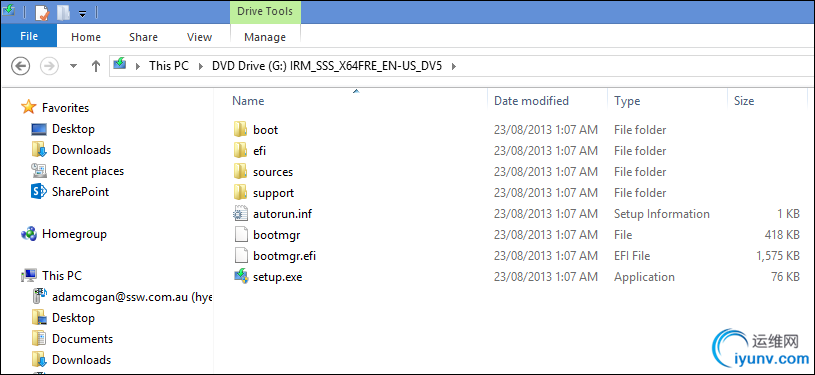Click This PC in the address bar
815x375 pixels.
[x=169, y=66]
